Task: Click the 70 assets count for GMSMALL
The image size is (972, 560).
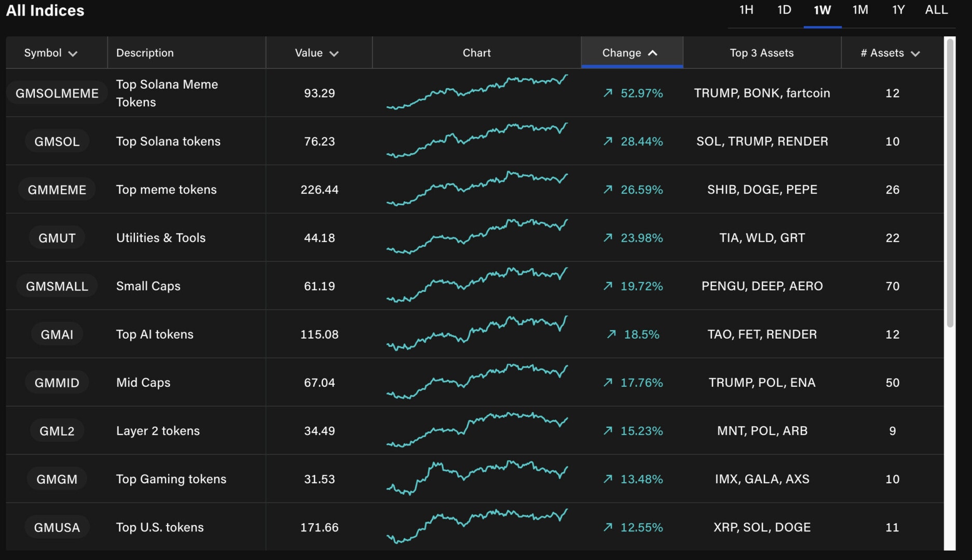Action: click(892, 286)
